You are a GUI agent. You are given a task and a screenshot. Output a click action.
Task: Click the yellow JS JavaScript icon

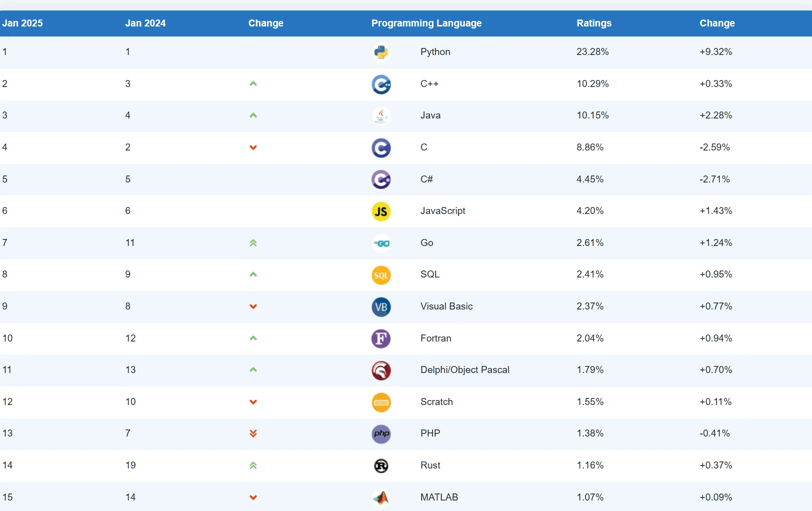381,211
